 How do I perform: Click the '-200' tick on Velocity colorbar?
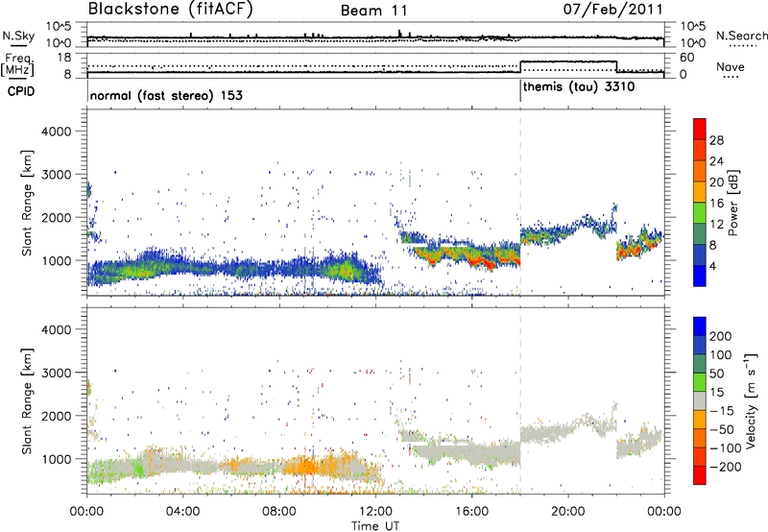click(726, 467)
